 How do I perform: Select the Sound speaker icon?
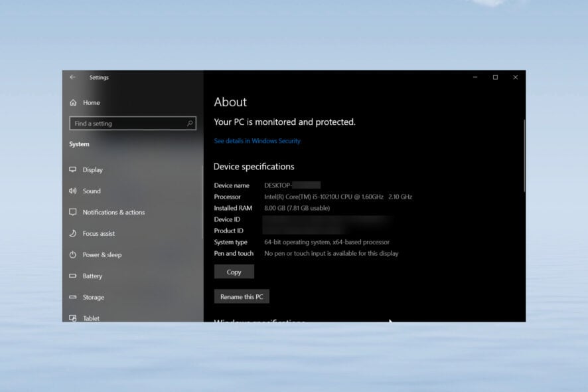[72, 191]
